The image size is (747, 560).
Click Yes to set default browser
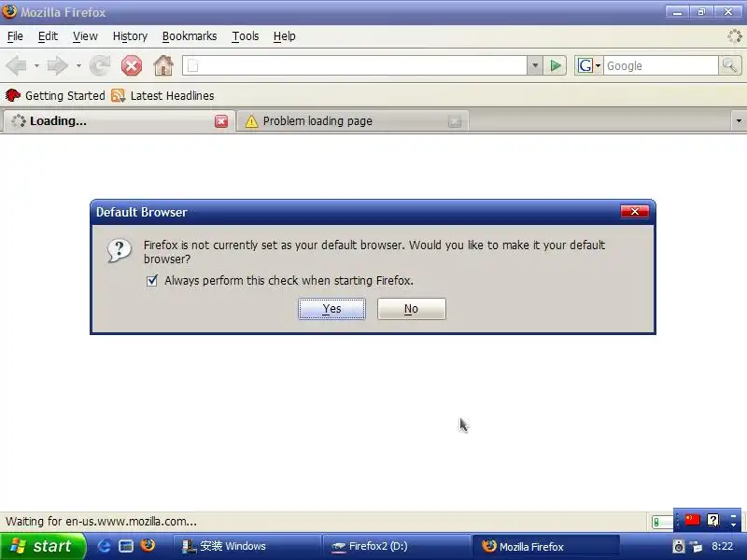click(331, 309)
